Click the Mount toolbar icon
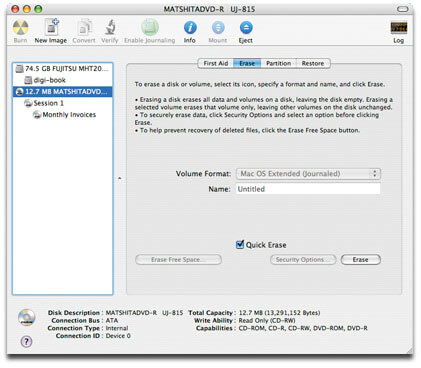This screenshot has width=421, height=368. 218,28
